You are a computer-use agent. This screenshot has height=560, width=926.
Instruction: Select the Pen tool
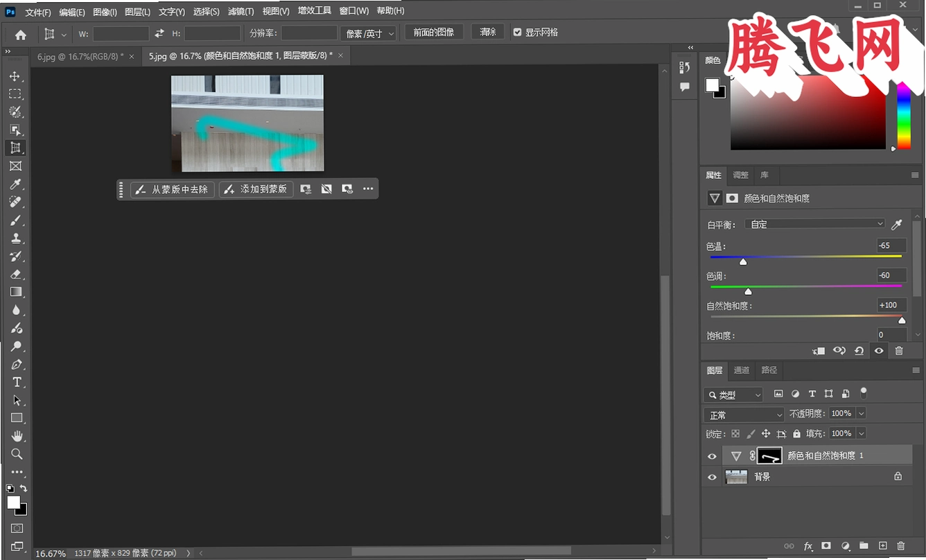coord(15,365)
